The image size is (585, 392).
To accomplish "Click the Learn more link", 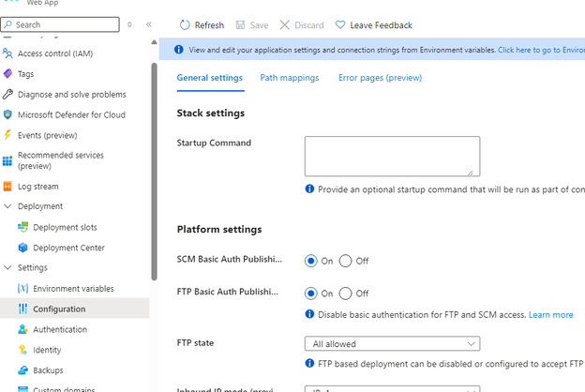I will click(550, 315).
